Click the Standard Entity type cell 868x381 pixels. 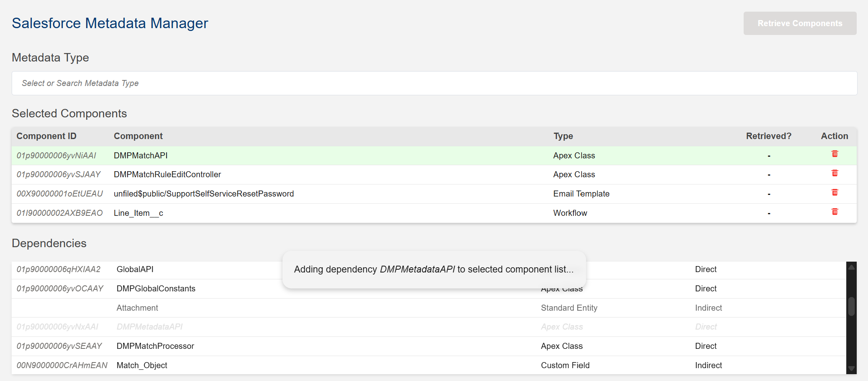[x=569, y=308]
